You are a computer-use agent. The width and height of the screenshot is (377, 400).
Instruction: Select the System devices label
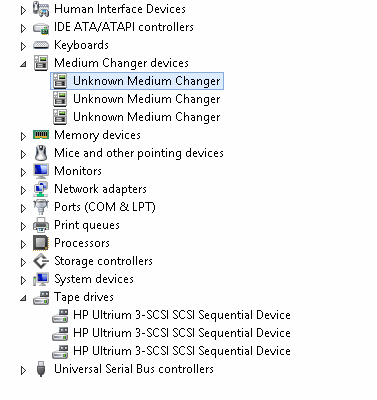point(94,279)
